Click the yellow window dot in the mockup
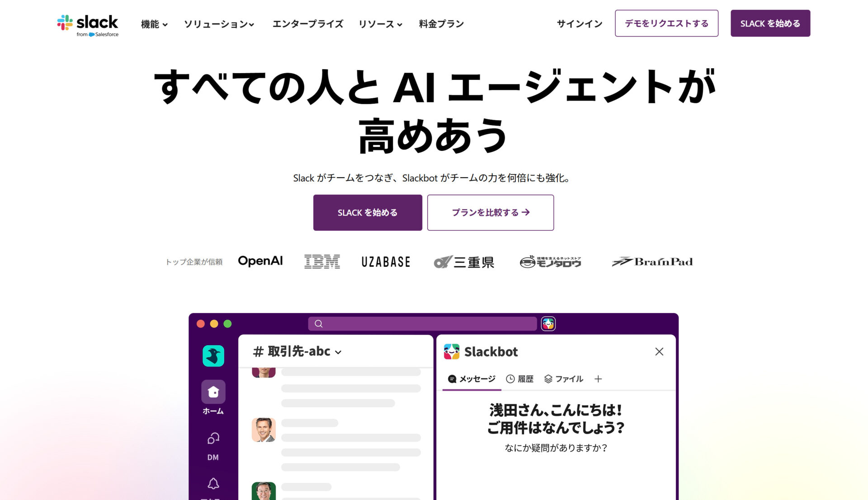 pos(214,324)
